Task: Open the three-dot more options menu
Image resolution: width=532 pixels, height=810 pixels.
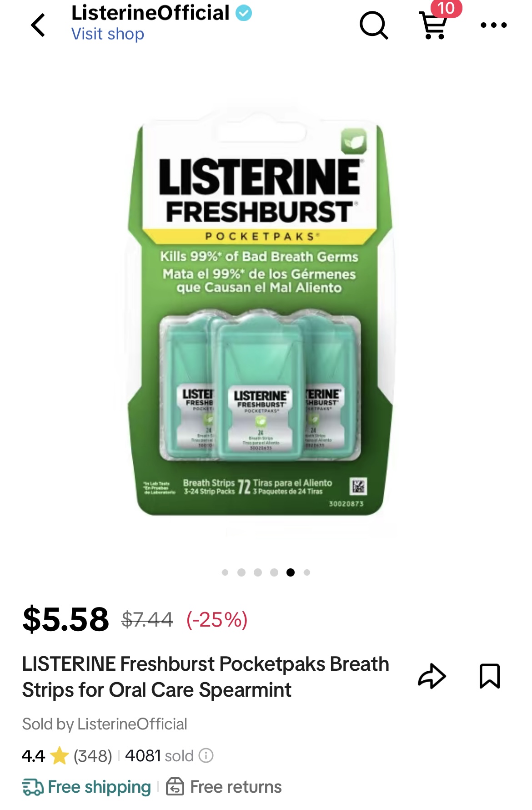Action: (494, 25)
